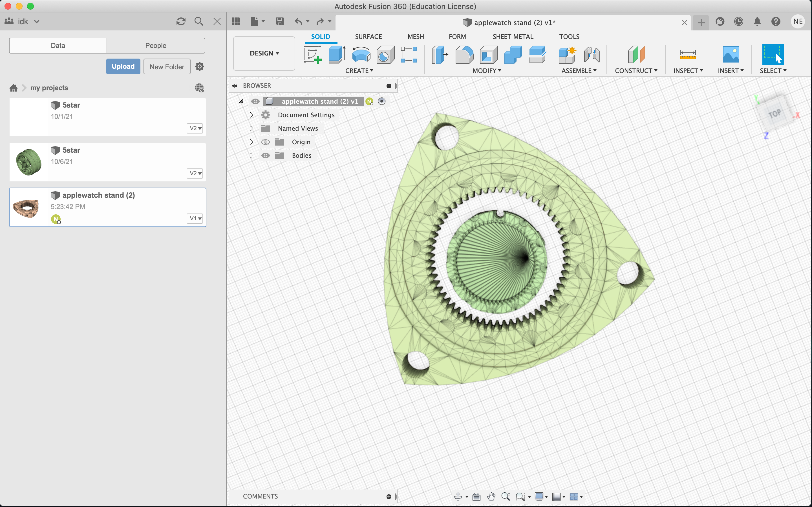Expand the Bodies tree item
Image resolution: width=812 pixels, height=507 pixels.
252,155
